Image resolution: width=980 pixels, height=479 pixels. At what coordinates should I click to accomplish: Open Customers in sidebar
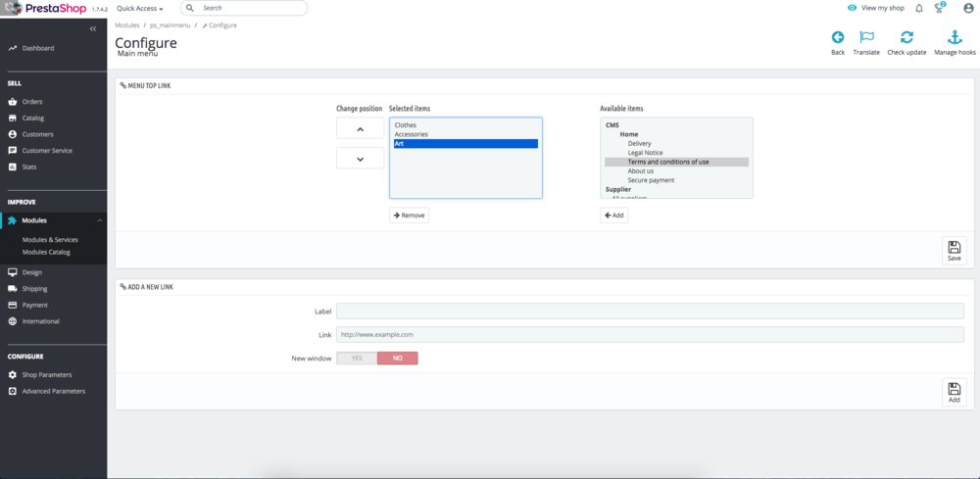point(37,134)
